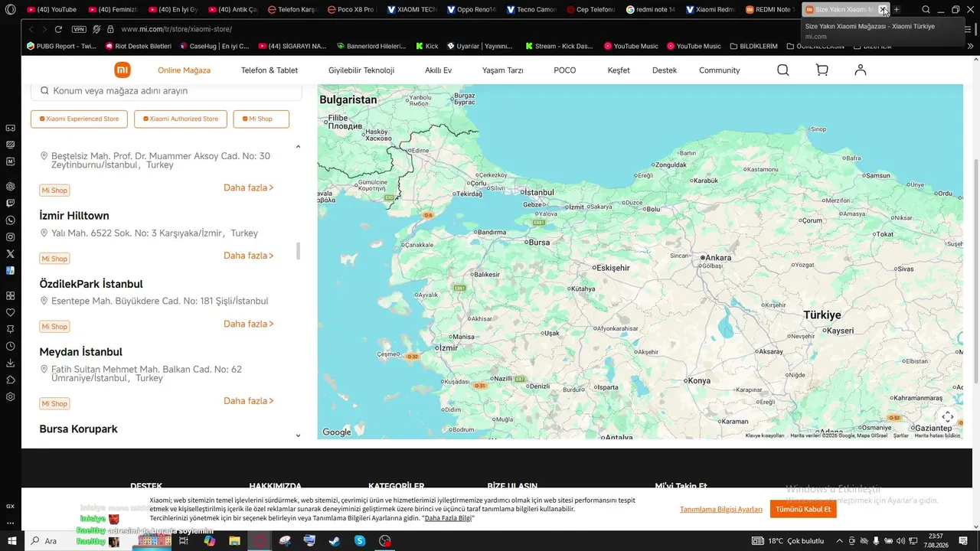Toggle fullscreen on the map
Viewport: 980px width, 551px height.
947,417
